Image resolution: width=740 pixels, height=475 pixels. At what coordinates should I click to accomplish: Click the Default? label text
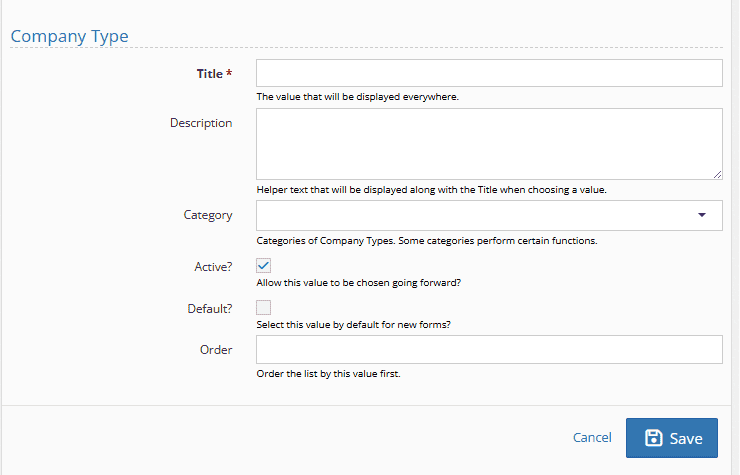click(x=210, y=308)
